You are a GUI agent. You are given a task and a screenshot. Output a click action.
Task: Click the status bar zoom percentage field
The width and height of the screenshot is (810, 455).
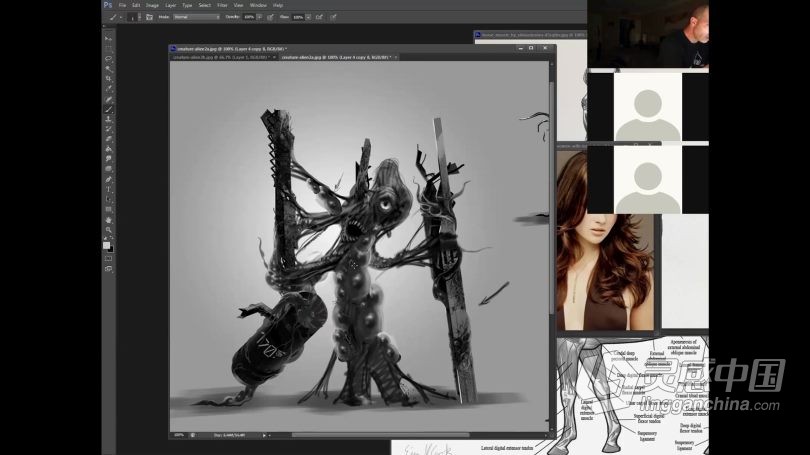click(x=179, y=435)
